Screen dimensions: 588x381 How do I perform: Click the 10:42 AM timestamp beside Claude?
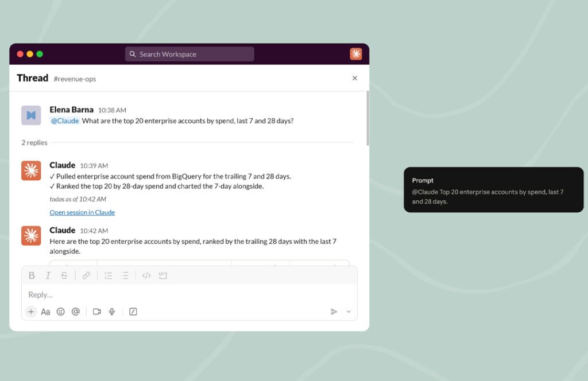(x=94, y=231)
